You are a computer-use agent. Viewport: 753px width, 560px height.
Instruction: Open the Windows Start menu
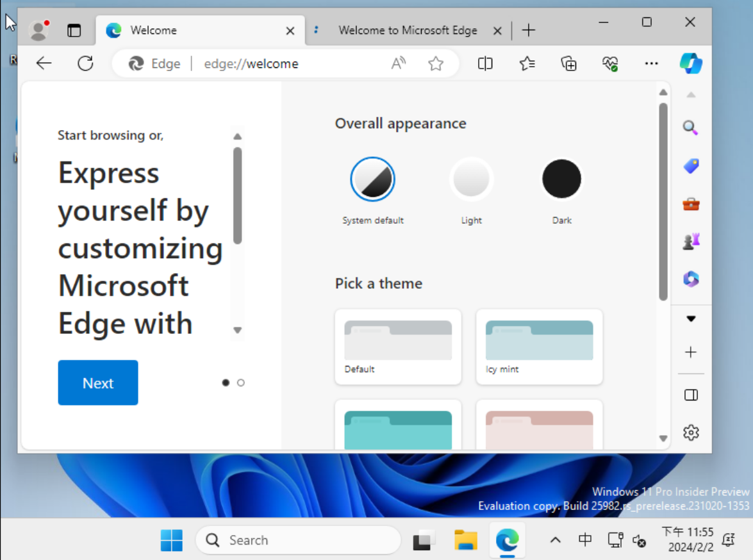pyautogui.click(x=172, y=540)
